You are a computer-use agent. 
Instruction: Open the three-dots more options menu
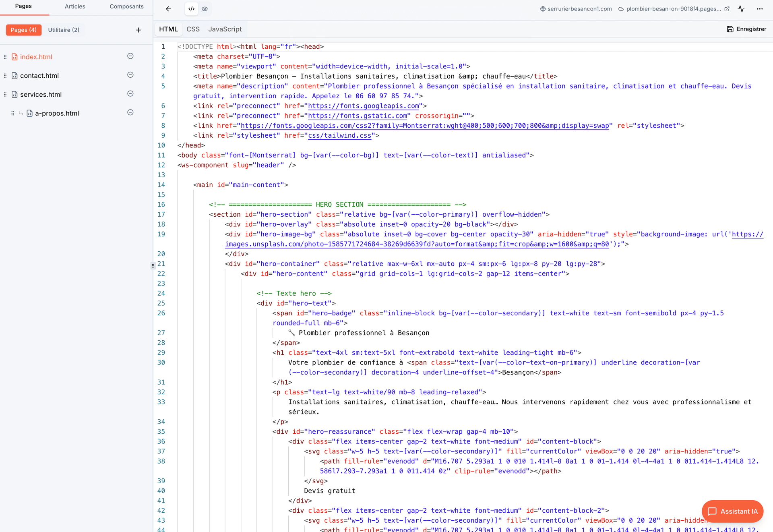pos(760,9)
